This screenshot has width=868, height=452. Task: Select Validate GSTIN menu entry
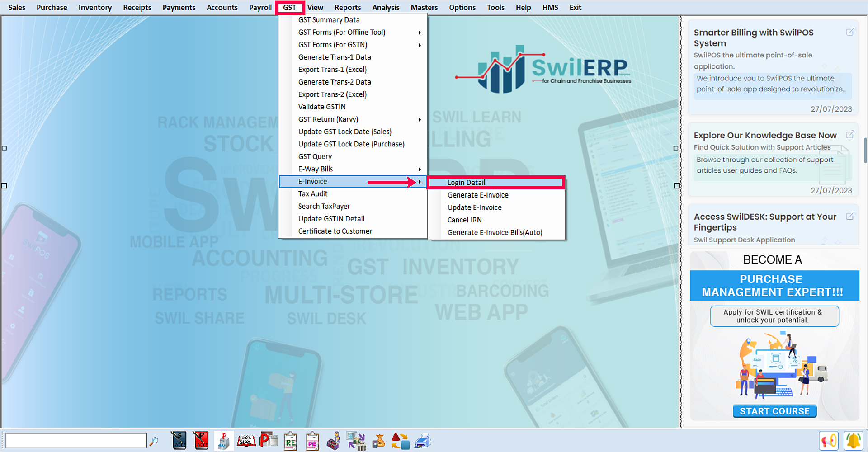[353, 107]
